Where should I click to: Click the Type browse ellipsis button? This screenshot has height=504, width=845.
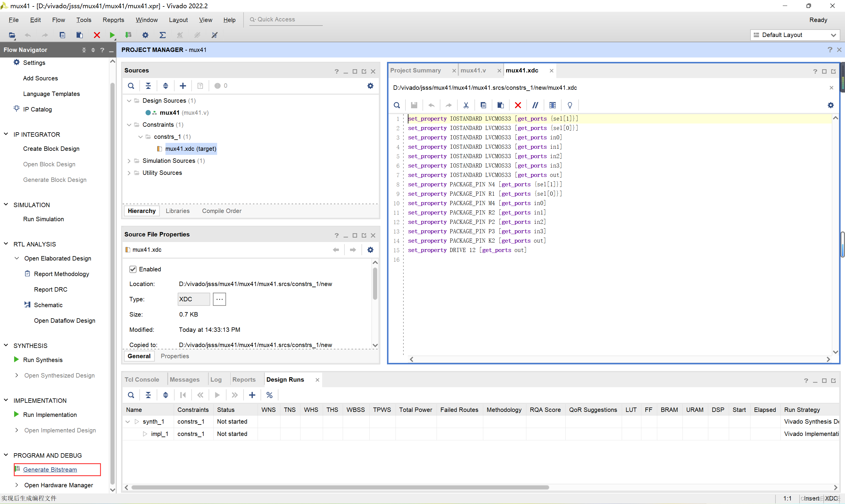tap(219, 299)
